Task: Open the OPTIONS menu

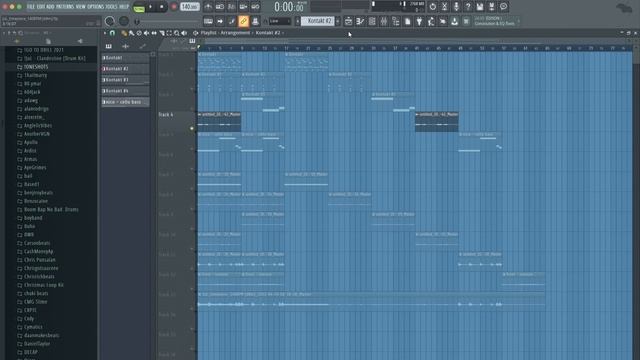Action: click(x=96, y=7)
